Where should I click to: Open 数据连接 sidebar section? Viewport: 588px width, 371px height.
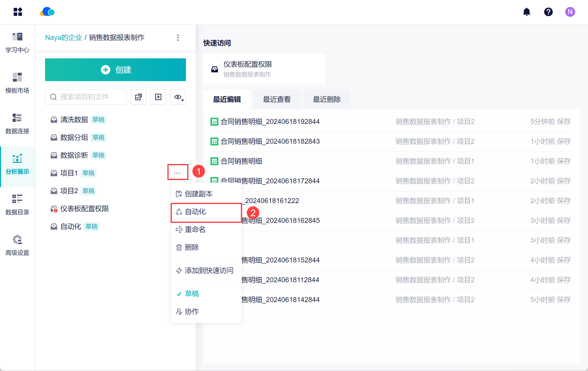[x=17, y=124]
